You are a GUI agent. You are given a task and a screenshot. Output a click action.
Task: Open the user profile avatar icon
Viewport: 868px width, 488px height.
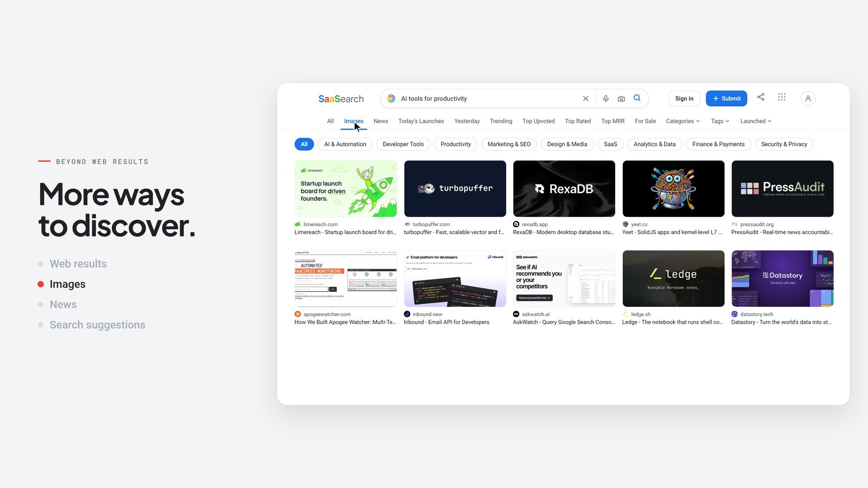(808, 98)
